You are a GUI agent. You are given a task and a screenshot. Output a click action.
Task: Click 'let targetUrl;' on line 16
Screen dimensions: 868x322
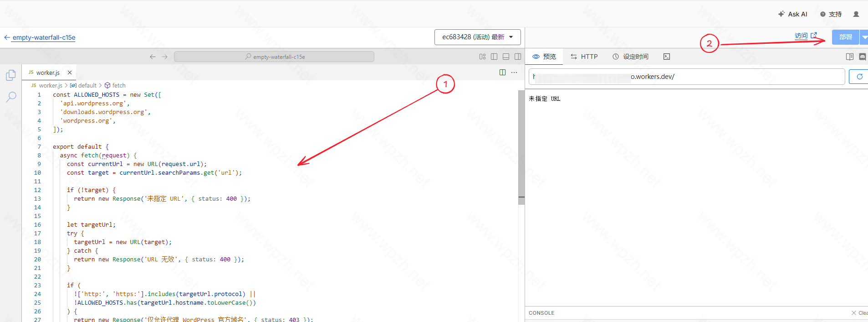[x=91, y=225]
